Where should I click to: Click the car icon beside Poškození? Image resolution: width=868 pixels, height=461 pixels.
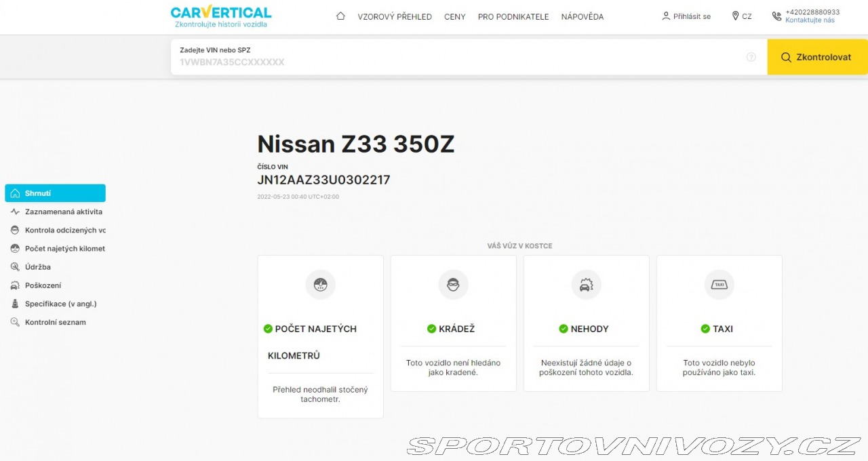pyautogui.click(x=15, y=285)
